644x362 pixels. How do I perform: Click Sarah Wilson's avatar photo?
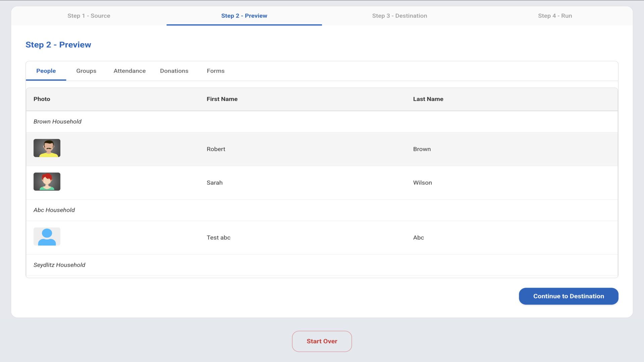pyautogui.click(x=47, y=182)
